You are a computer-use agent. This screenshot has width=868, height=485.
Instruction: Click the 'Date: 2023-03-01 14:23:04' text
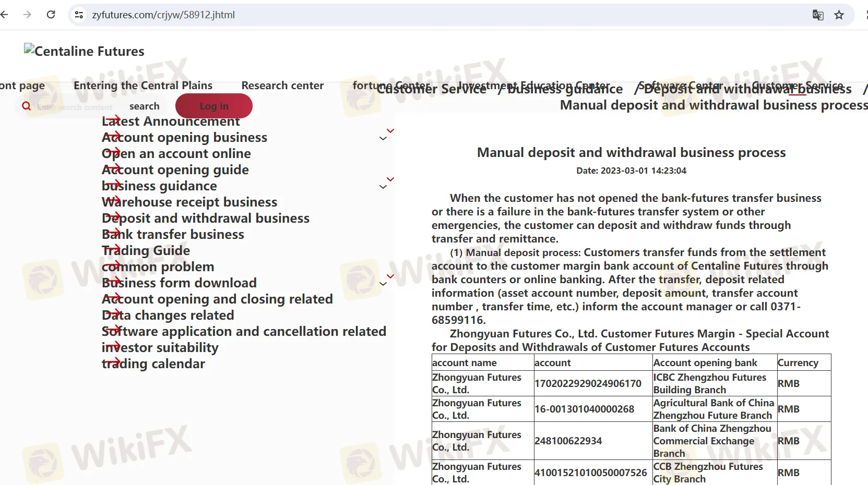pyautogui.click(x=631, y=171)
